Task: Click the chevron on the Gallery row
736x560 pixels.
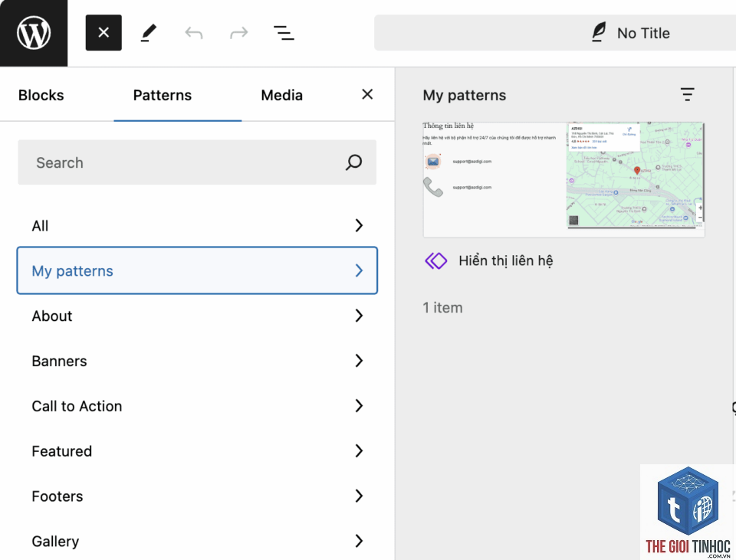Action: click(x=359, y=541)
